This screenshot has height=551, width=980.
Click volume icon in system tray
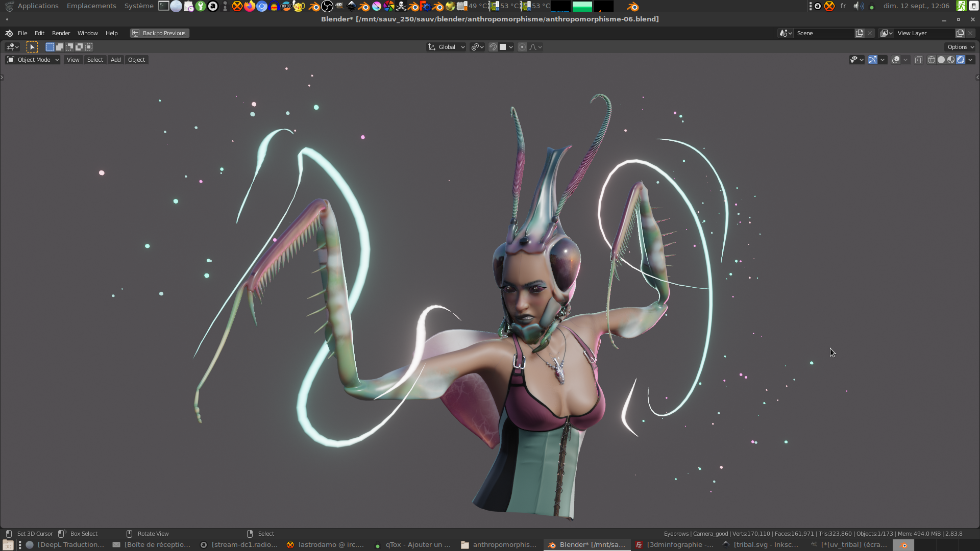tap(859, 6)
